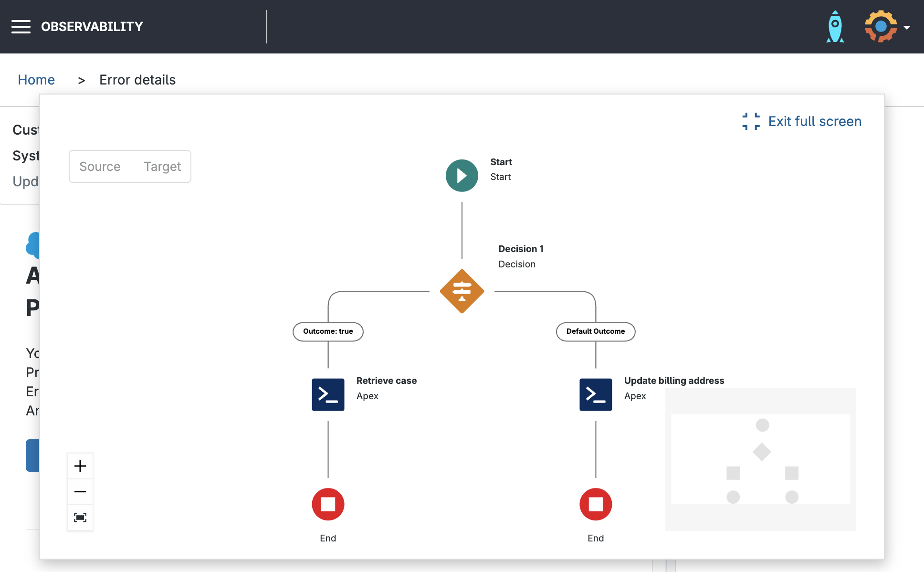The width and height of the screenshot is (924, 572).
Task: Click the Apex subtitle beside Retrieve case
Action: pyautogui.click(x=367, y=396)
